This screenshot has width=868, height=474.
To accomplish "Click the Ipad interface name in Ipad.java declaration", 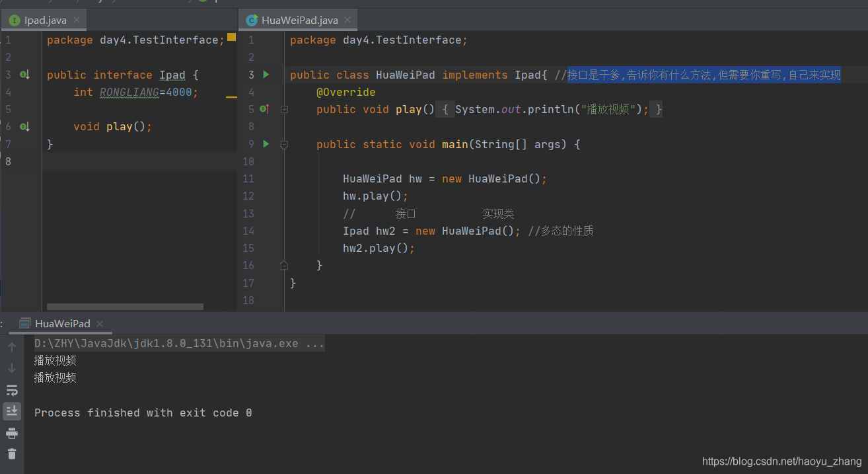I will tap(172, 75).
